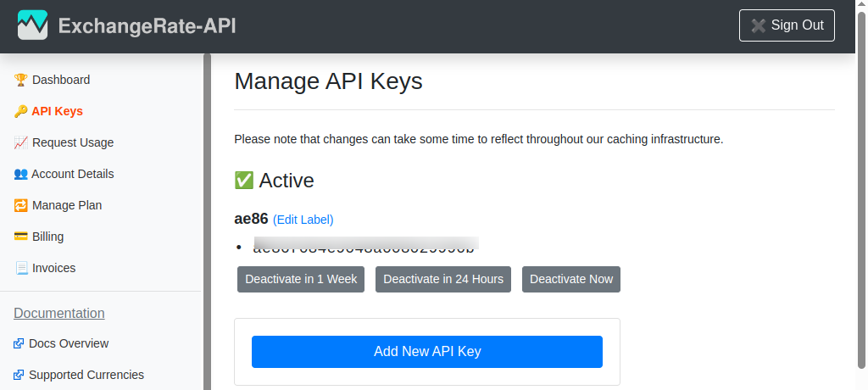This screenshot has height=390, width=868.
Task: Click Deactivate in 1 Week button
Action: tap(301, 279)
